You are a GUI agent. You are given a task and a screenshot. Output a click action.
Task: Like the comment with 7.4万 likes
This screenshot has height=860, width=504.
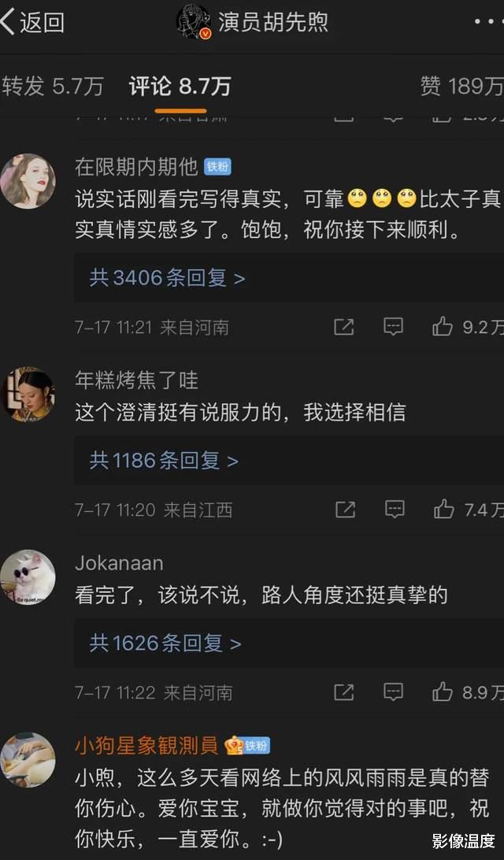[443, 510]
